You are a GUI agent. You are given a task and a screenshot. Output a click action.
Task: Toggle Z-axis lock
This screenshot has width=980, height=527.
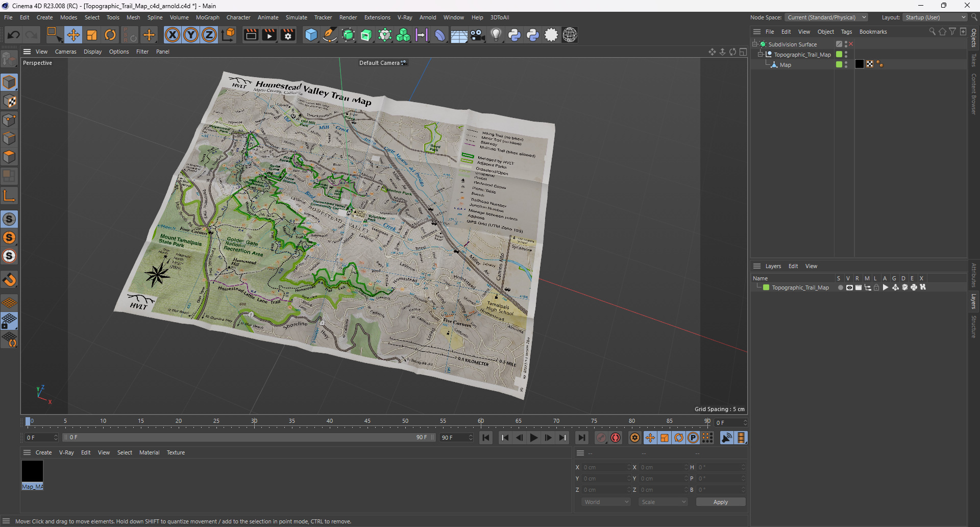click(x=209, y=35)
